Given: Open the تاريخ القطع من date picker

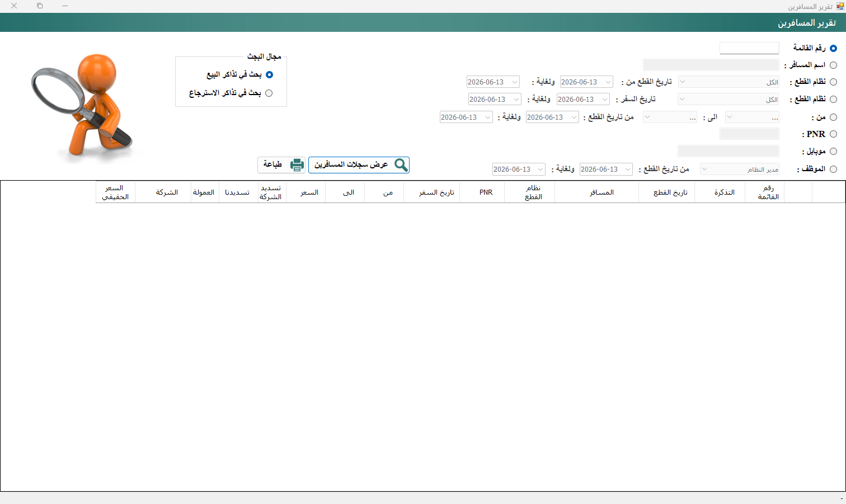Looking at the screenshot, I should [x=586, y=82].
